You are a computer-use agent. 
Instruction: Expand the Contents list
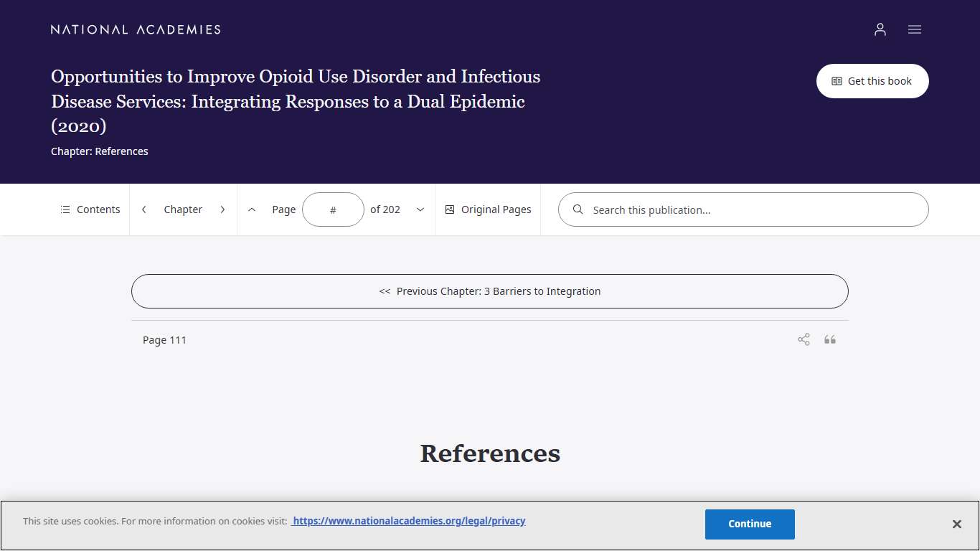90,209
